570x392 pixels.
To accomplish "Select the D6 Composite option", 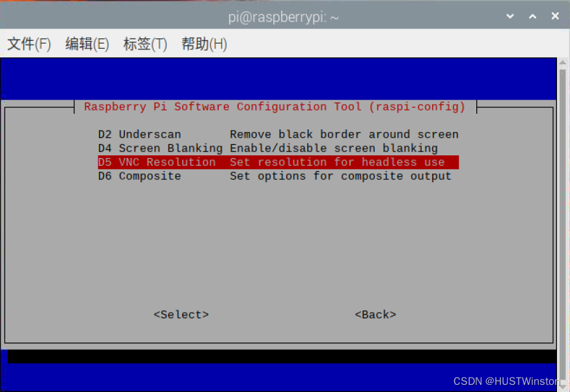I will [x=278, y=176].
